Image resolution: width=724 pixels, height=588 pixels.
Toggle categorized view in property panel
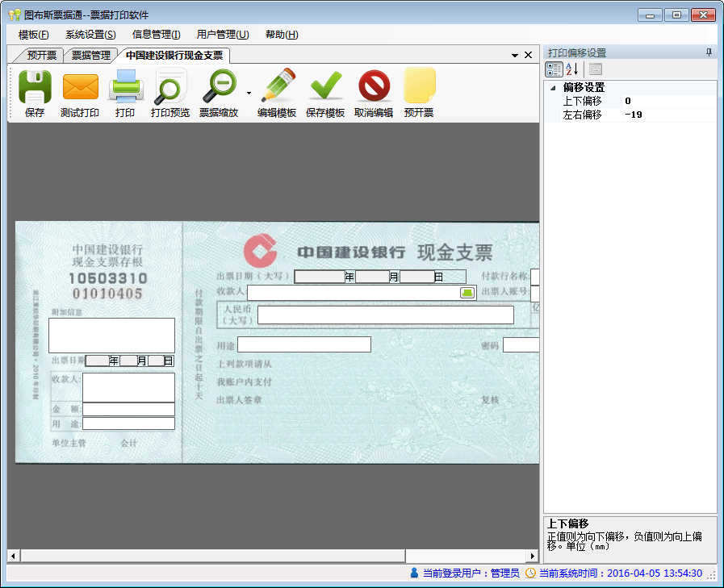click(x=554, y=69)
